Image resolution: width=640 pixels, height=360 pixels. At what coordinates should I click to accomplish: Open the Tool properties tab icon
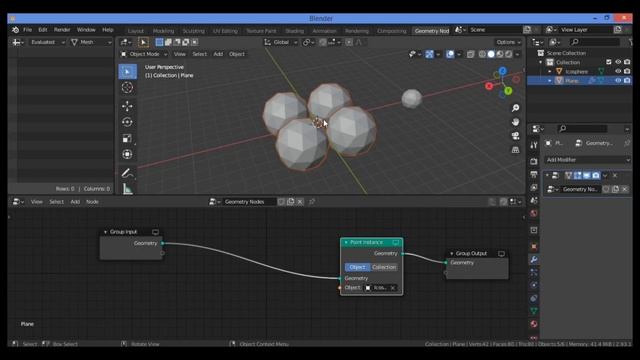click(534, 145)
